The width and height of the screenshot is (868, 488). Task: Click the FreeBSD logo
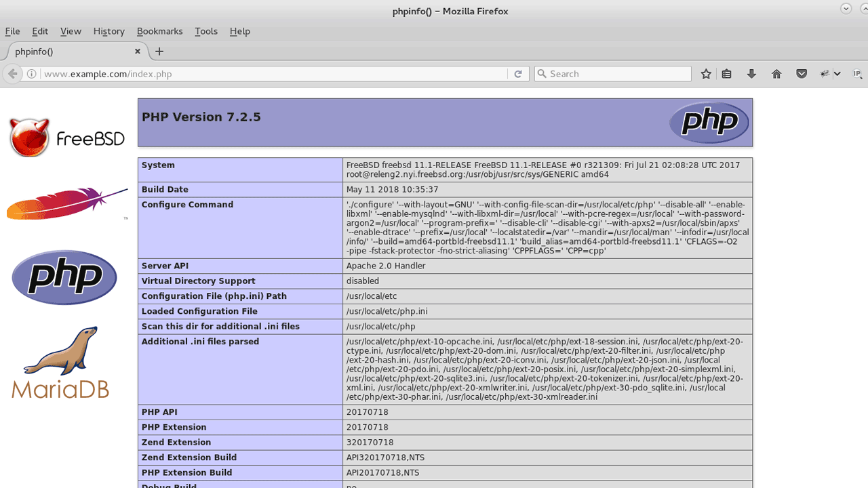click(x=66, y=138)
